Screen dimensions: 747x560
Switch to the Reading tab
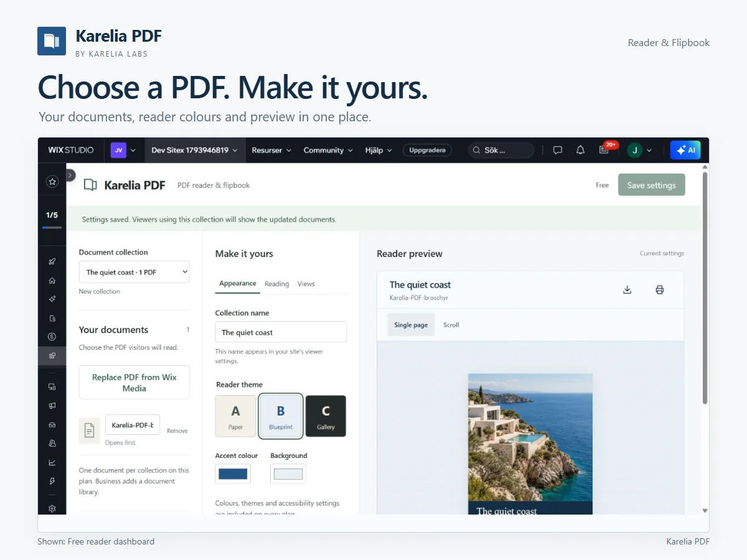276,284
